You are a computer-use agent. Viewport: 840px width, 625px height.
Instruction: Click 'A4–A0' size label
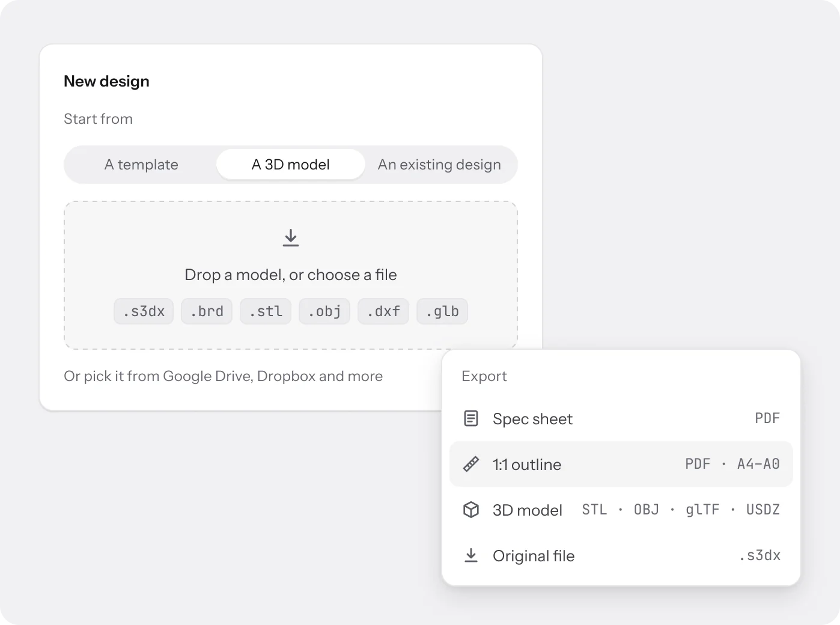pyautogui.click(x=758, y=464)
